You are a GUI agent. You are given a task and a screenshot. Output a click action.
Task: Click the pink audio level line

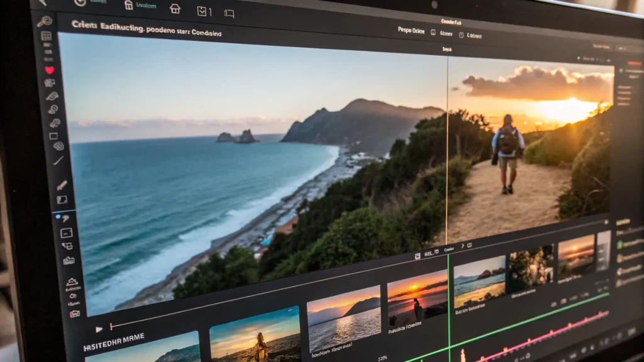pos(542,337)
